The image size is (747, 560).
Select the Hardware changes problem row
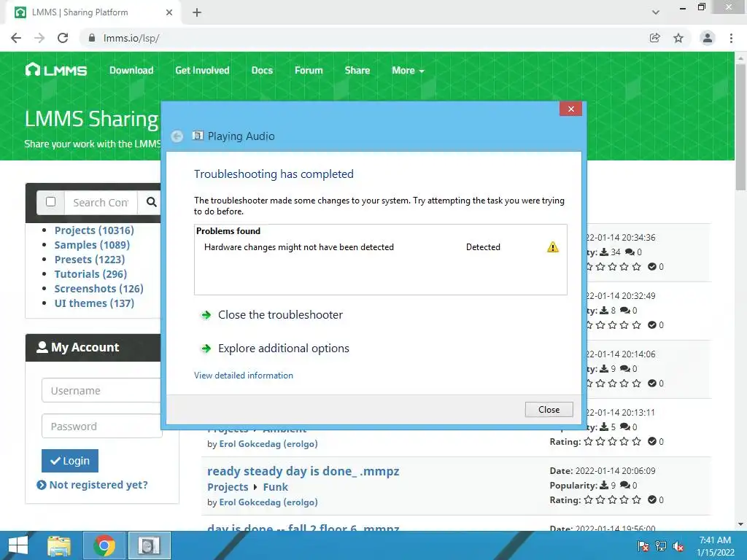pos(380,247)
